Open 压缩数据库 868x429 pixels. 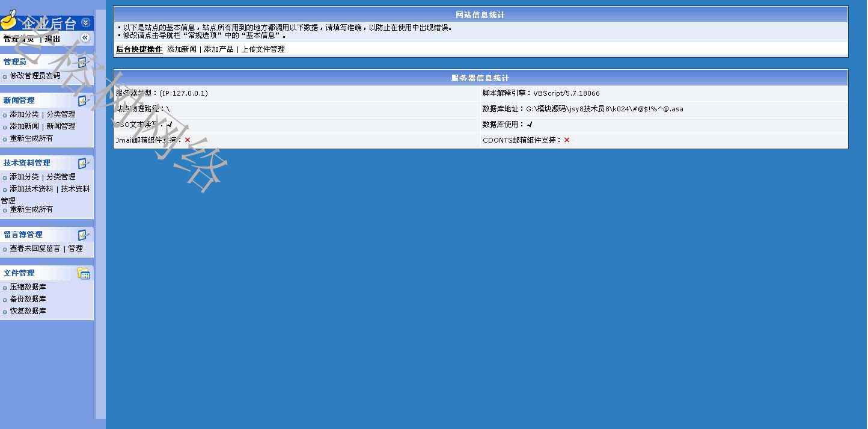tap(28, 287)
